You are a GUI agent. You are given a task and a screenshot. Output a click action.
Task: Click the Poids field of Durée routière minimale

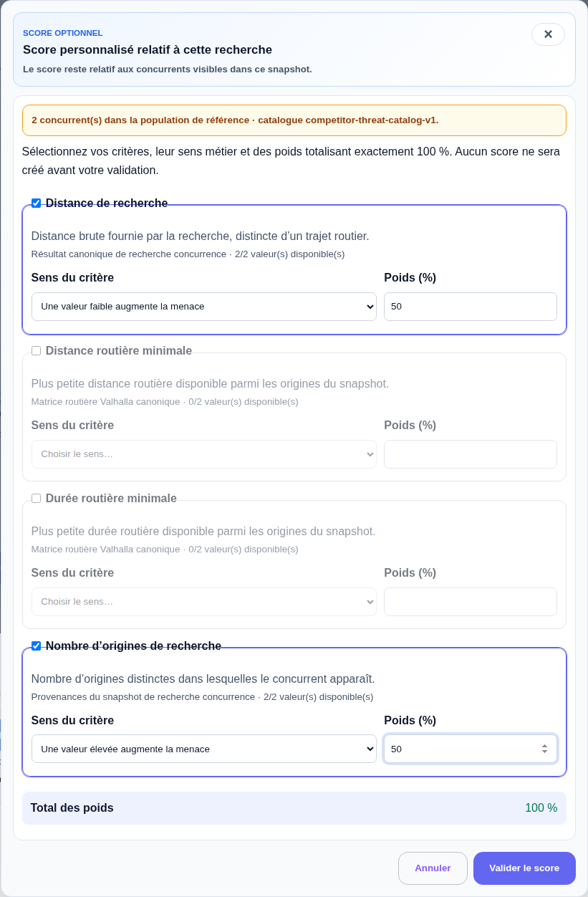tap(471, 602)
